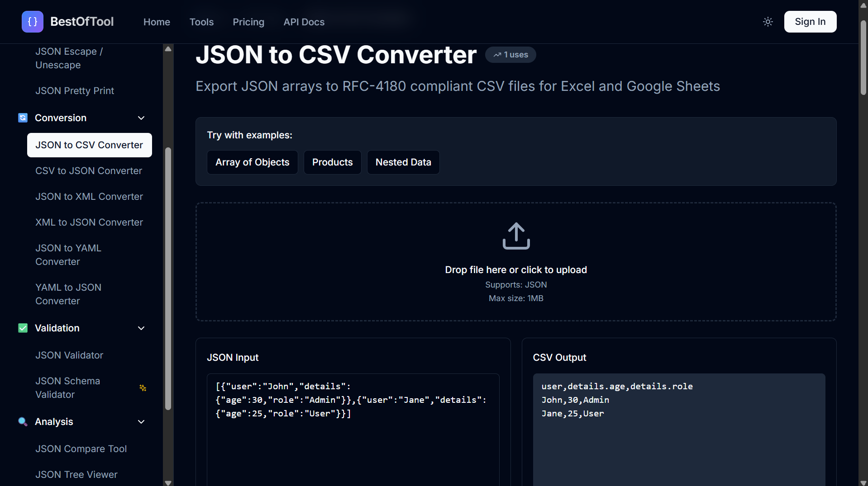This screenshot has width=868, height=486.
Task: Click the 'JSON Input' heading
Action: pos(233,358)
